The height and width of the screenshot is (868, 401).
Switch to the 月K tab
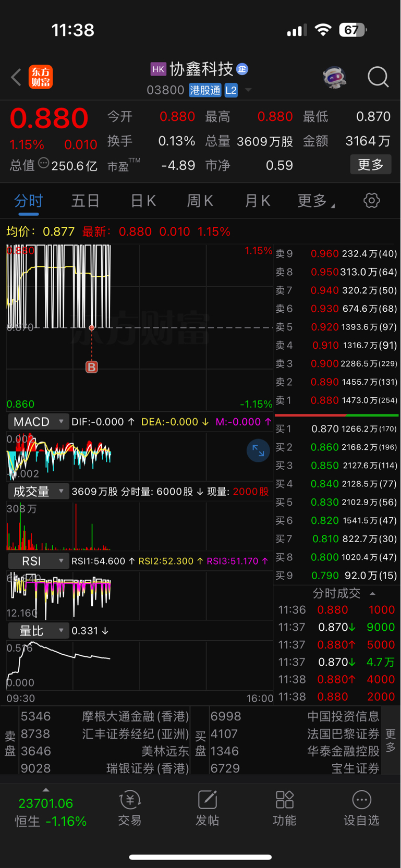pyautogui.click(x=258, y=201)
